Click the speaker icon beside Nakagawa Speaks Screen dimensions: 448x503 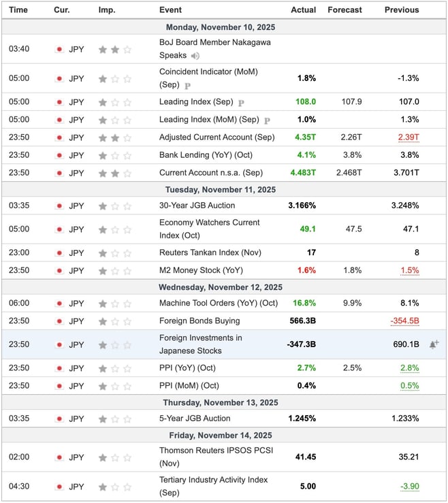click(195, 56)
